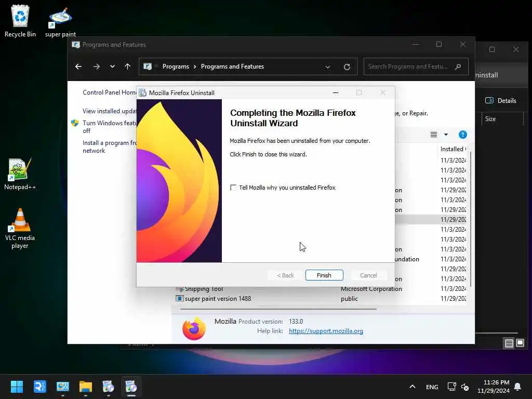Click the Microsoft Corporation publisher cell
The image size is (532, 399).
click(371, 289)
